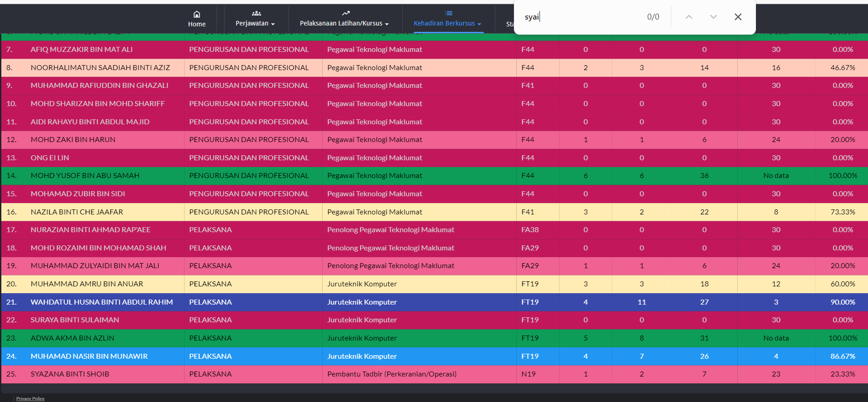Expand the Pelaksanaan Latihan/Kursus dropdown caret

387,24
